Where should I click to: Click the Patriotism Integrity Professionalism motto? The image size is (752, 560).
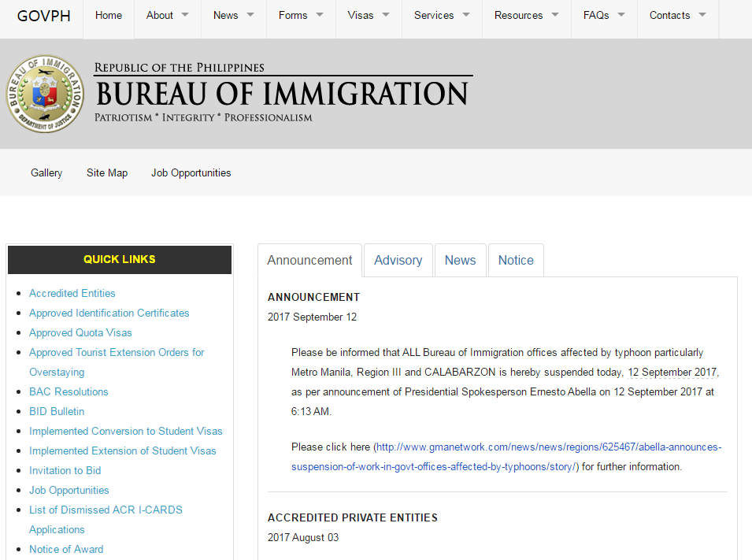click(203, 117)
